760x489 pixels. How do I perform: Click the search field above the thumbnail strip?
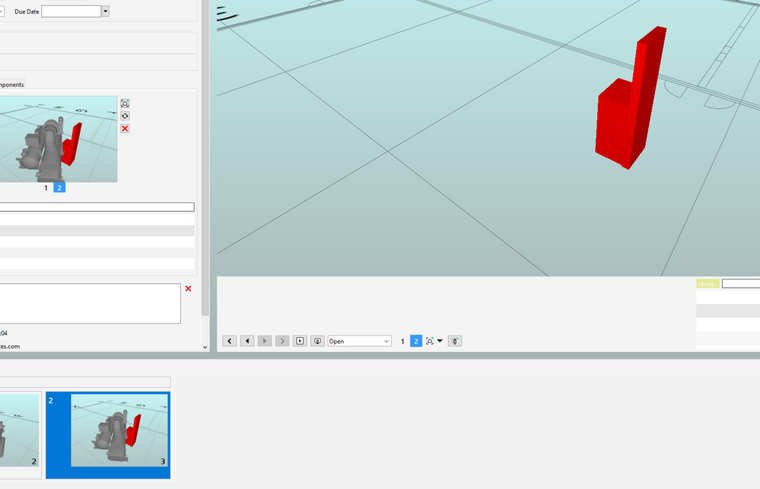click(85, 382)
